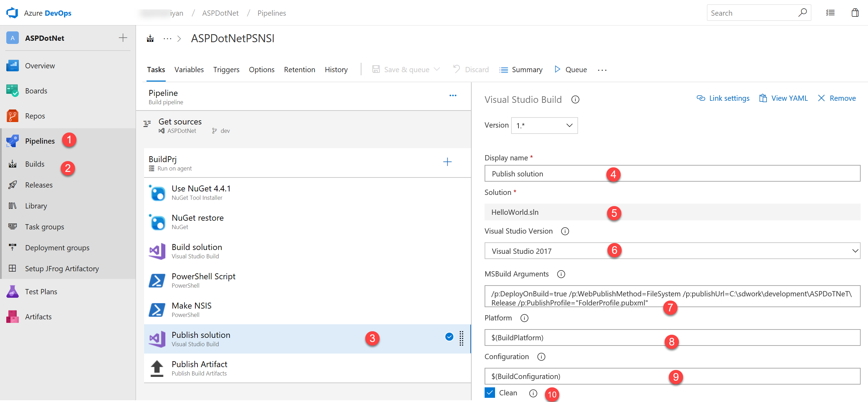Screen dimensions: 868x402
Task: Open breadcrumb ellipsis before ASPDotNetPSNSI
Action: (x=167, y=38)
